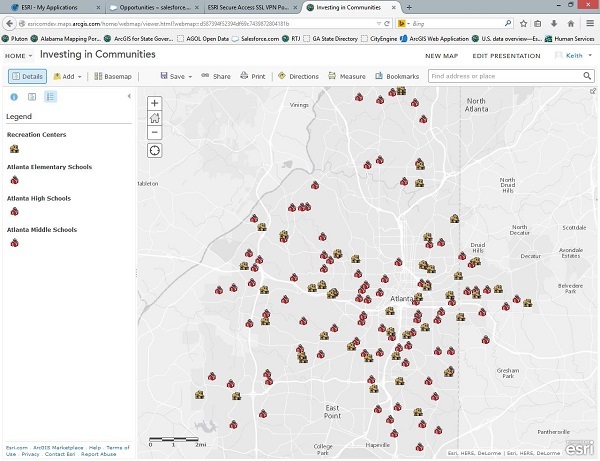
Task: Open the browser bookmarks list icon
Action: (x=538, y=24)
